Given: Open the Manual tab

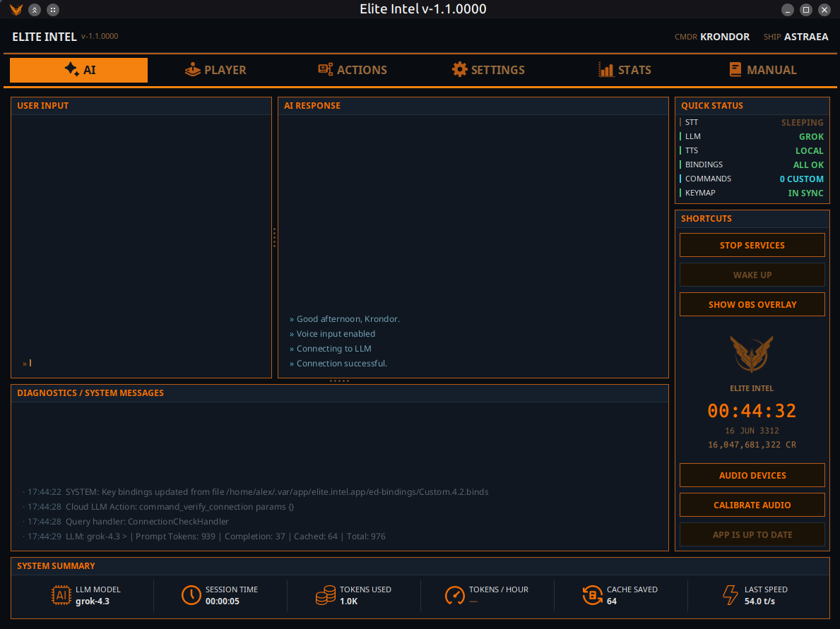Looking at the screenshot, I should coord(763,70).
